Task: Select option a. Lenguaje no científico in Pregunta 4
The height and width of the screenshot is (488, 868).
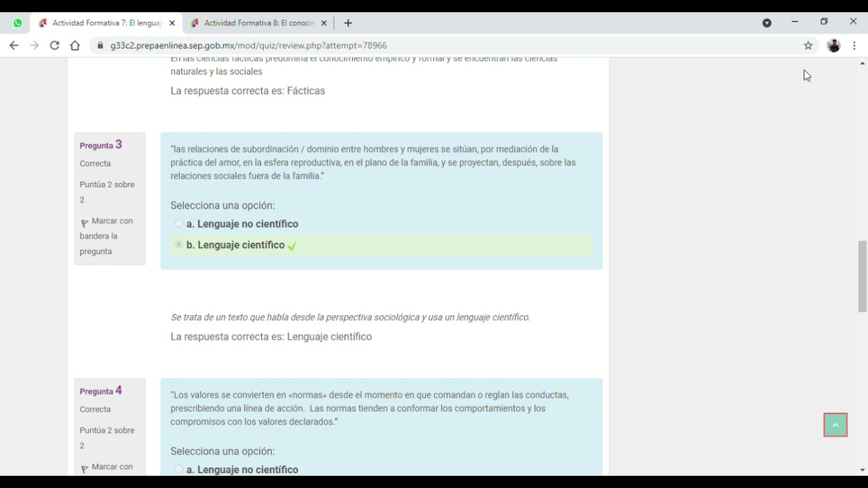Action: coord(179,469)
